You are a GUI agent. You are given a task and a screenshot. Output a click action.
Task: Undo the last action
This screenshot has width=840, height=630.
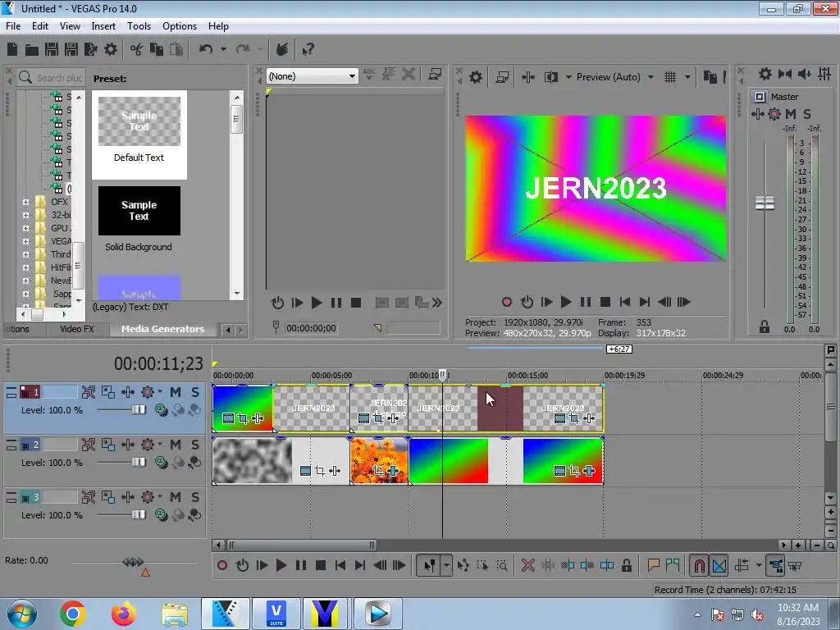(x=206, y=49)
